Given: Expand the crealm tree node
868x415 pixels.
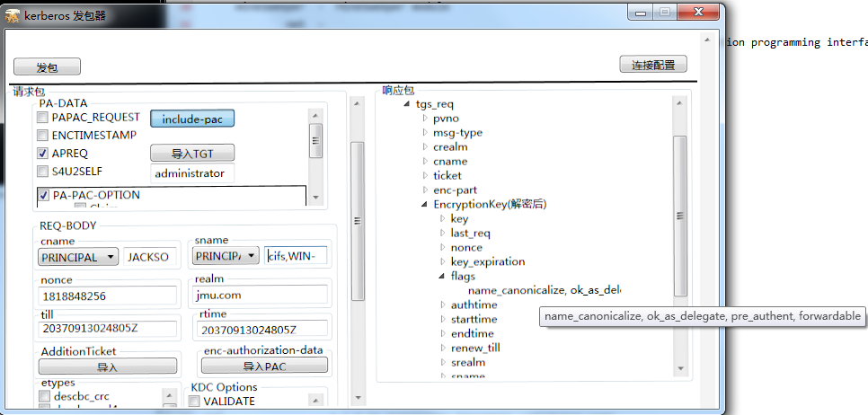Looking at the screenshot, I should click(425, 146).
